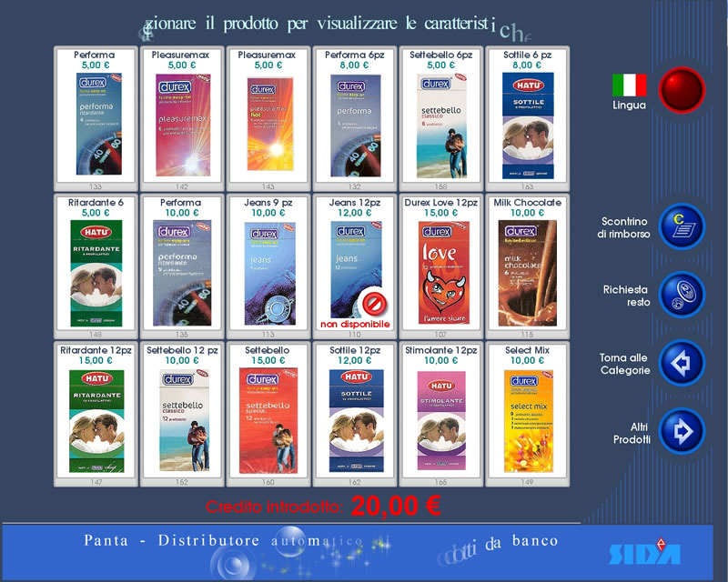Click the SIDA logo in footer
728x582 pixels.
(x=644, y=551)
